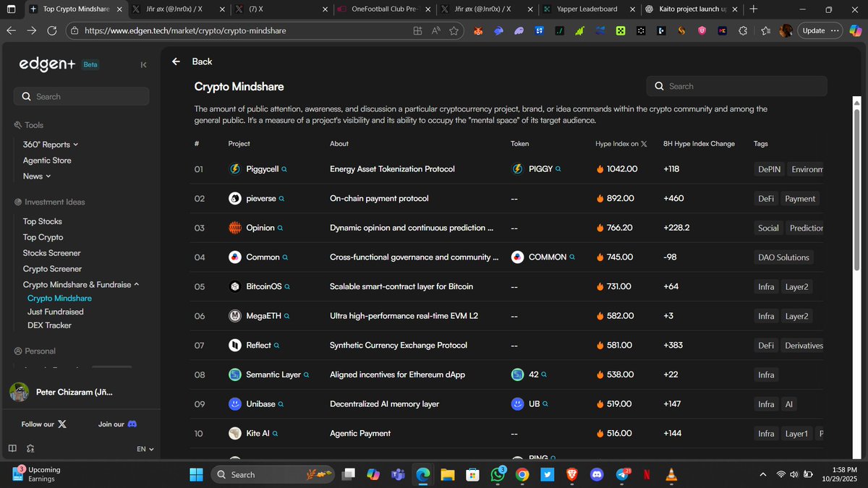Open VLC media player from taskbar

672,475
